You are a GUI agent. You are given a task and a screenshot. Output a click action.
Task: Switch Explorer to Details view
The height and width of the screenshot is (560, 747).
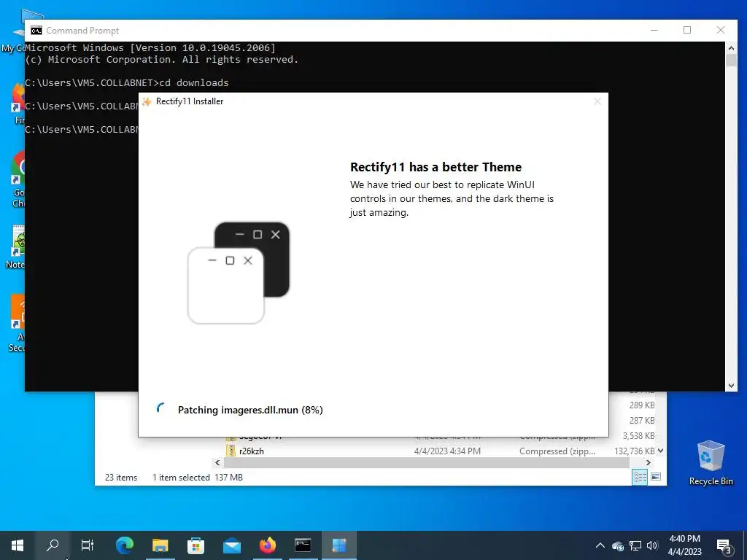(x=640, y=477)
